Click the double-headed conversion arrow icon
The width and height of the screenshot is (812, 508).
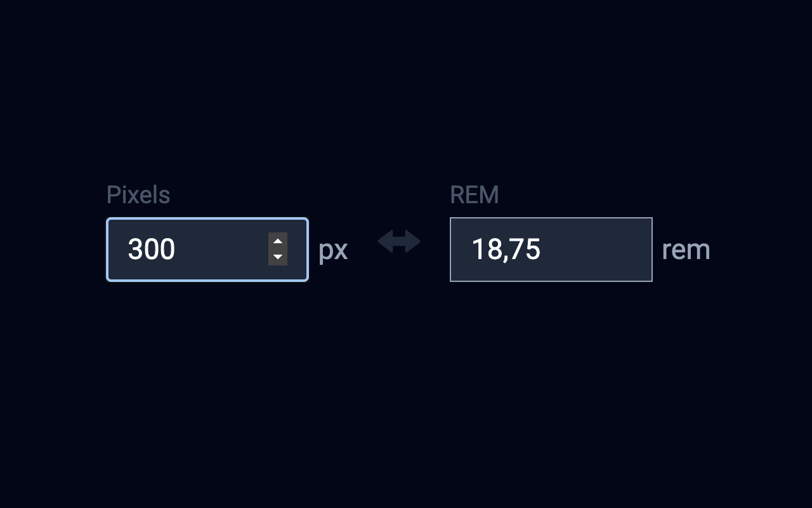[x=398, y=241]
